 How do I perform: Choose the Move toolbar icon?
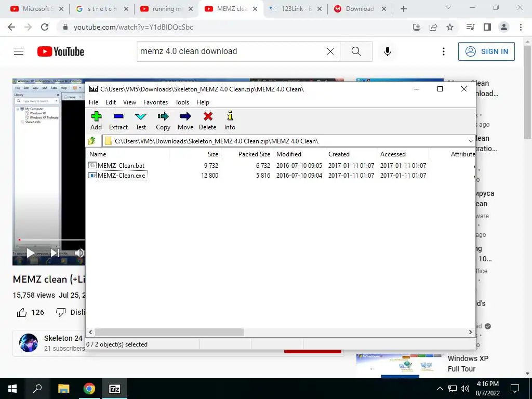pos(185,121)
